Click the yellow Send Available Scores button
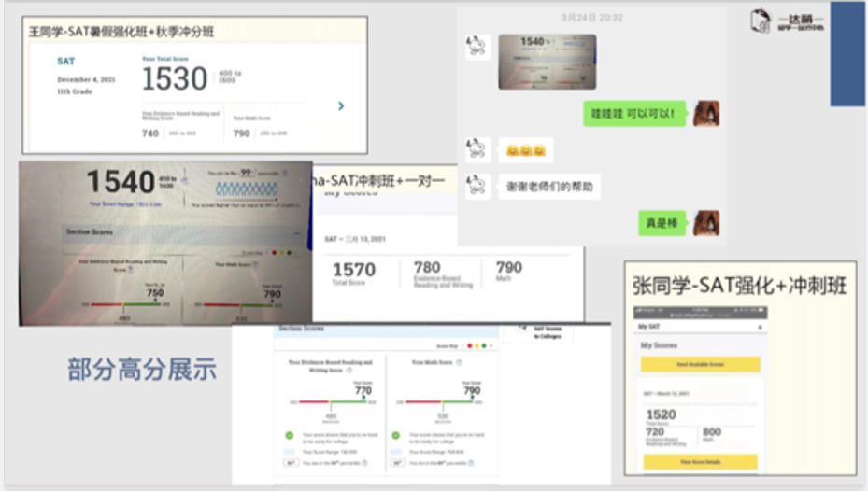The height and width of the screenshot is (491, 868). pyautogui.click(x=700, y=364)
